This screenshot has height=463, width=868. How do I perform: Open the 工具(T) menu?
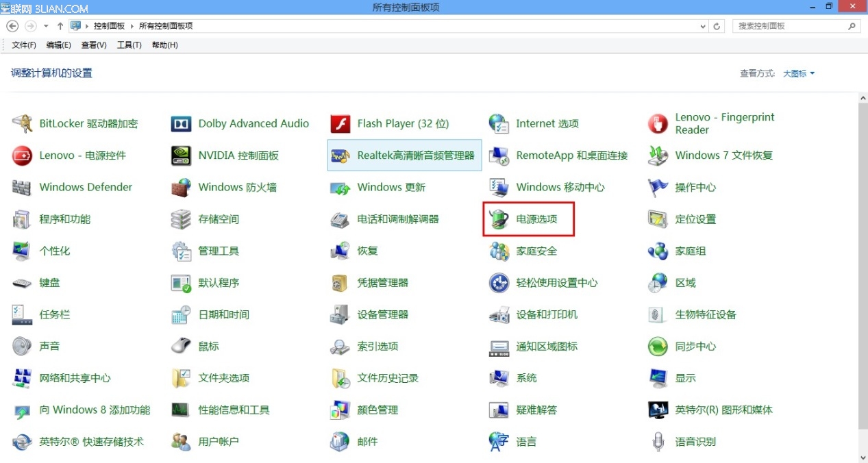point(129,45)
